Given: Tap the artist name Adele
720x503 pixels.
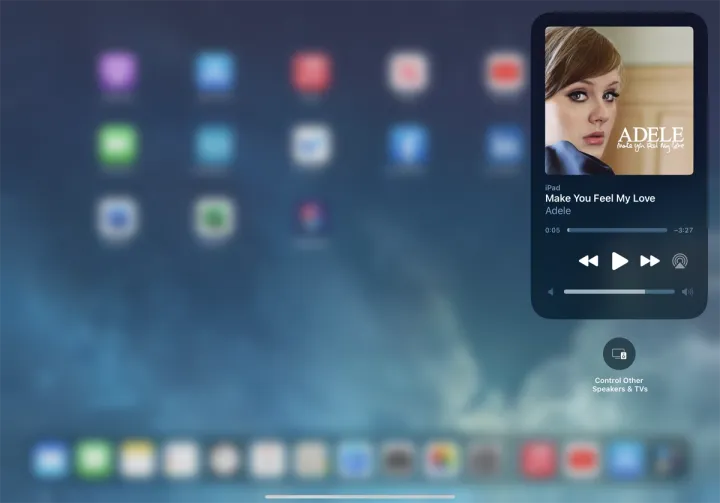Looking at the screenshot, I should [558, 211].
